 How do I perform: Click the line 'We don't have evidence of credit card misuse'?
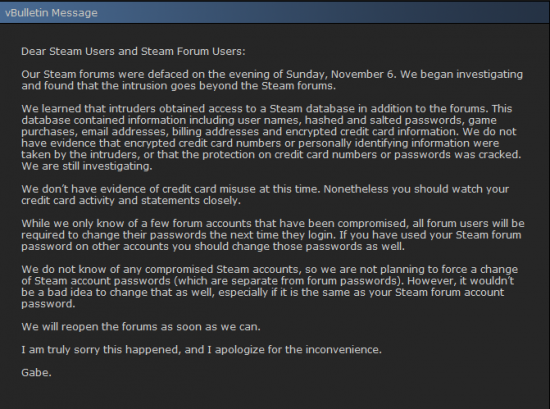click(170, 189)
